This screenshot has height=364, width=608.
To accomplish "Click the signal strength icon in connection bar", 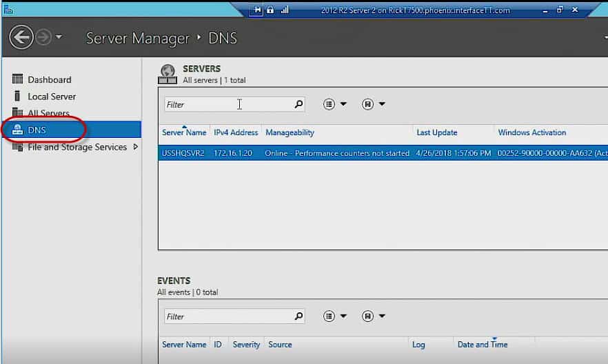I will point(285,10).
